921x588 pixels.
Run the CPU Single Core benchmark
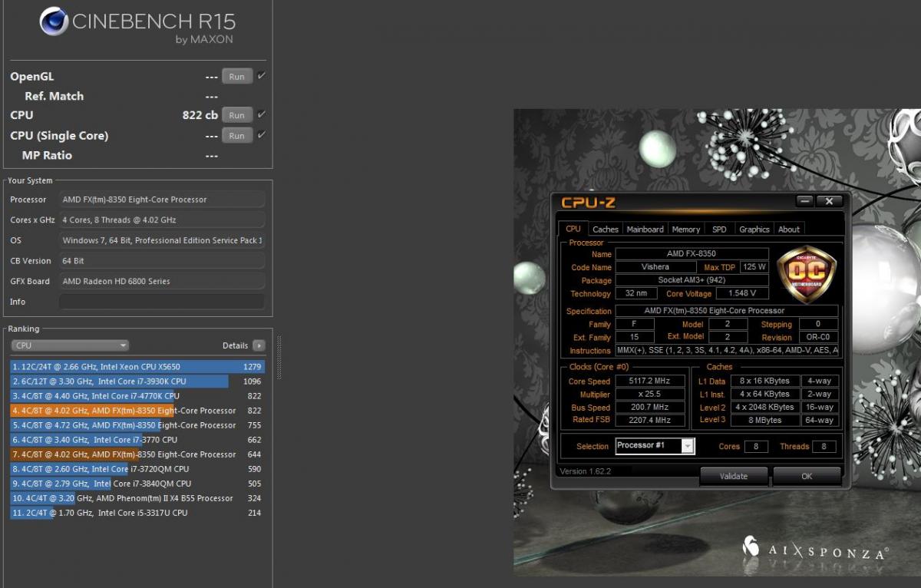pyautogui.click(x=237, y=135)
